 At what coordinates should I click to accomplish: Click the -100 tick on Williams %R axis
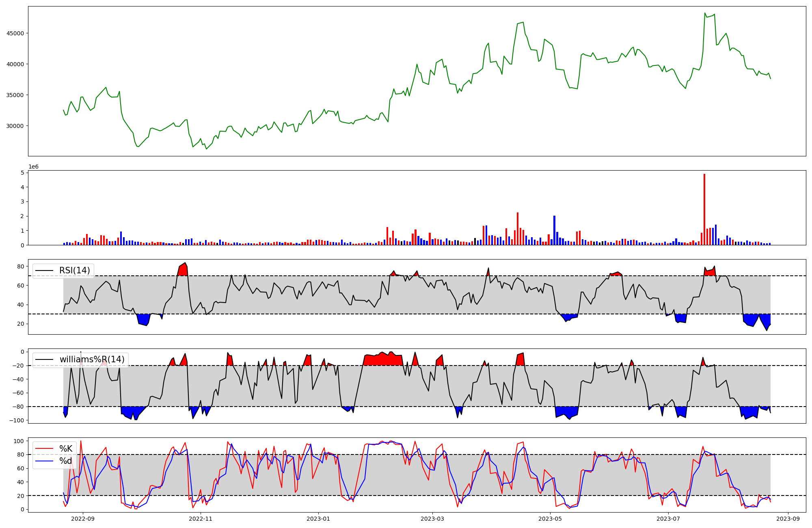click(17, 420)
